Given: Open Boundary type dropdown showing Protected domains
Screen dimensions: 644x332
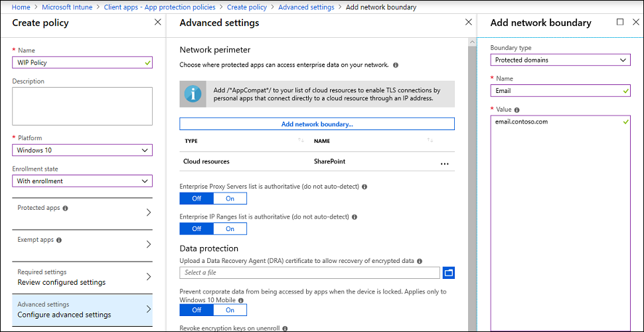Looking at the screenshot, I should (560, 60).
